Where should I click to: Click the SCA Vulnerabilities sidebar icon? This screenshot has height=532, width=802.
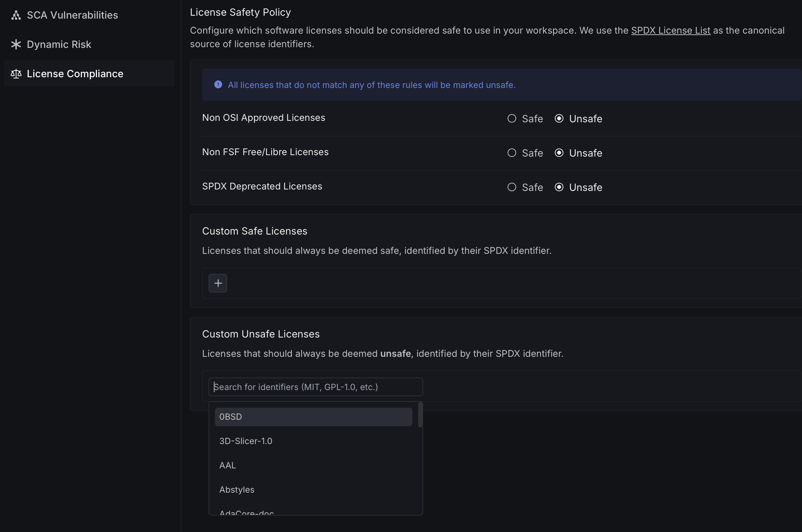[x=16, y=15]
